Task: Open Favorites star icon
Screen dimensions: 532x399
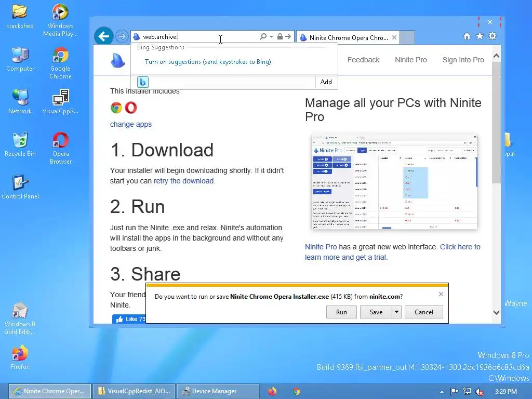Action: pos(480,36)
